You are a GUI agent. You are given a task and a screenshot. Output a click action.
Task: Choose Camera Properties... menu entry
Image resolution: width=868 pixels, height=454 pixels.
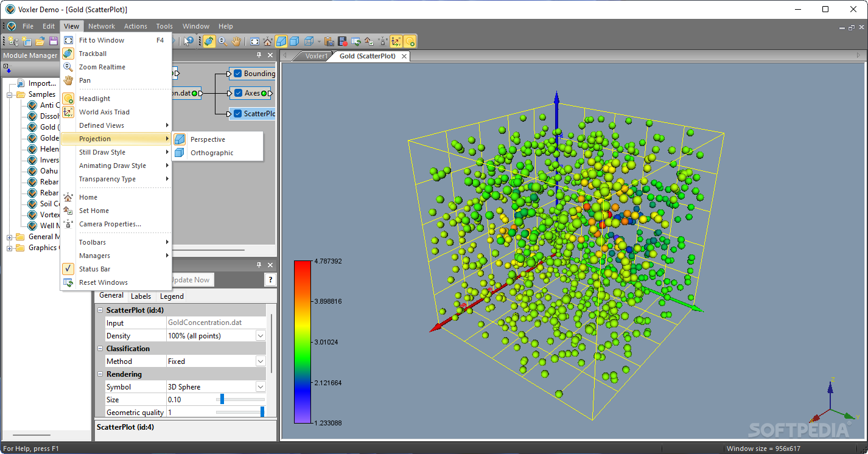[116, 224]
